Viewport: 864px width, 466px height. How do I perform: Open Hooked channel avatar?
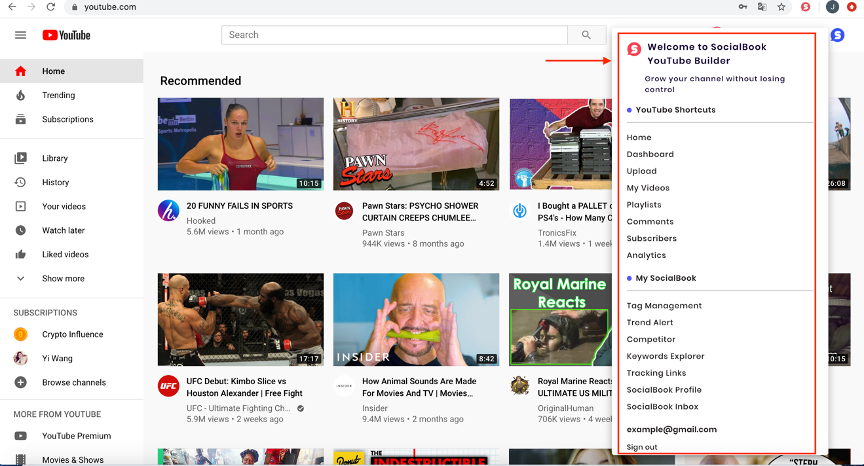click(169, 210)
